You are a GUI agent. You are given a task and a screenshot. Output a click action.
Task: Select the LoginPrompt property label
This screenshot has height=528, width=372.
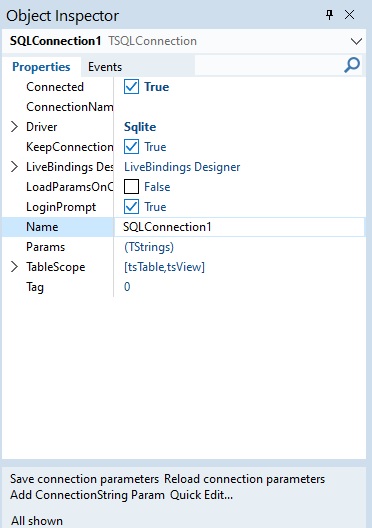61,207
